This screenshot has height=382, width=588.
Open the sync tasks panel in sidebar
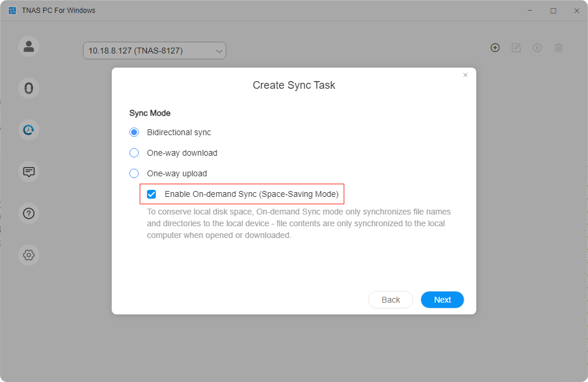click(x=29, y=130)
